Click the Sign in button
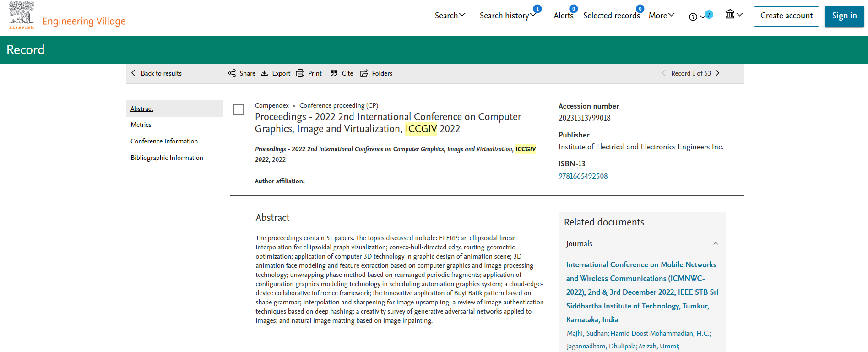The width and height of the screenshot is (868, 352). pos(844,16)
